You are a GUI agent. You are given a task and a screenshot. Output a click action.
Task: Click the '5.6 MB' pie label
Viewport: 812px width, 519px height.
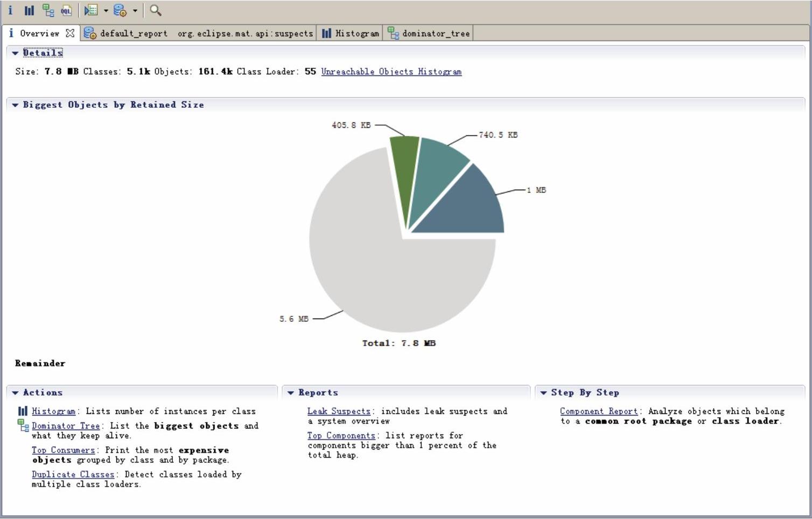pos(294,319)
